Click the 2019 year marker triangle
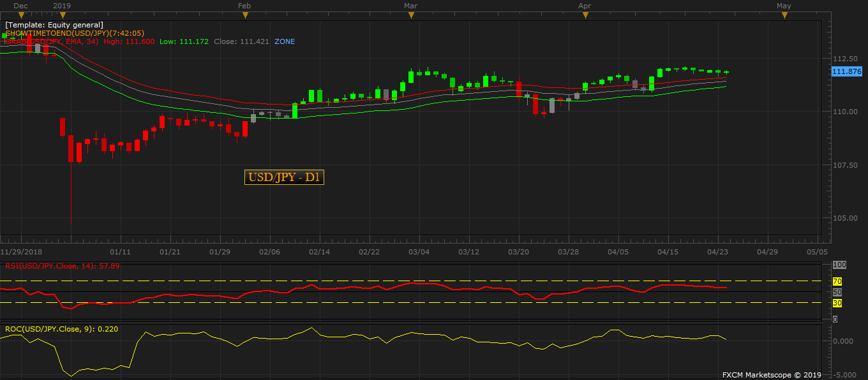 [x=63, y=15]
